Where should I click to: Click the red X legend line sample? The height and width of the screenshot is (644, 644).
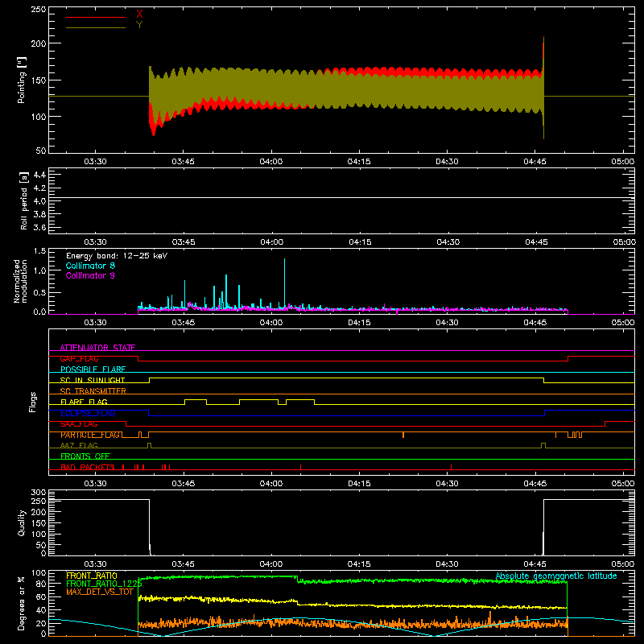click(x=95, y=17)
